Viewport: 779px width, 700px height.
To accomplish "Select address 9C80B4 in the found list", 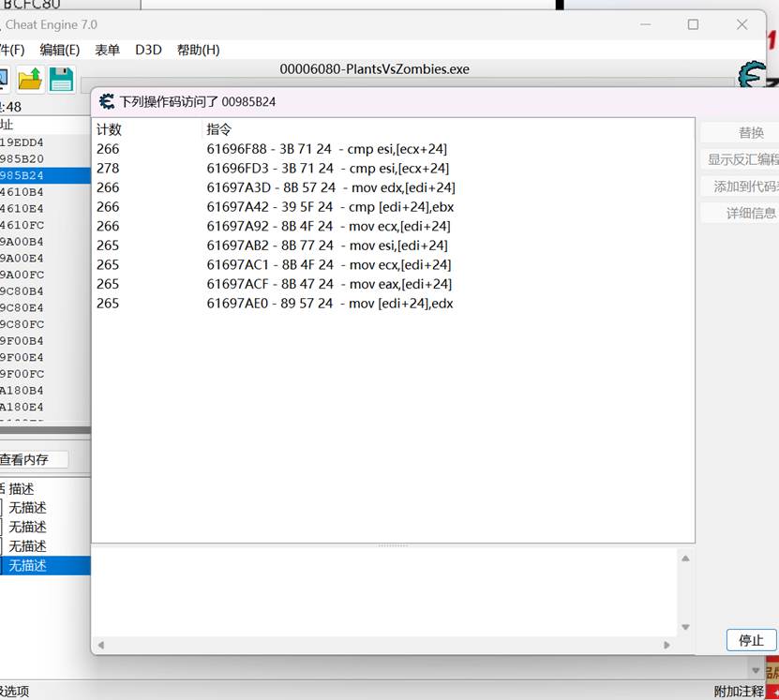I will tap(45, 291).
